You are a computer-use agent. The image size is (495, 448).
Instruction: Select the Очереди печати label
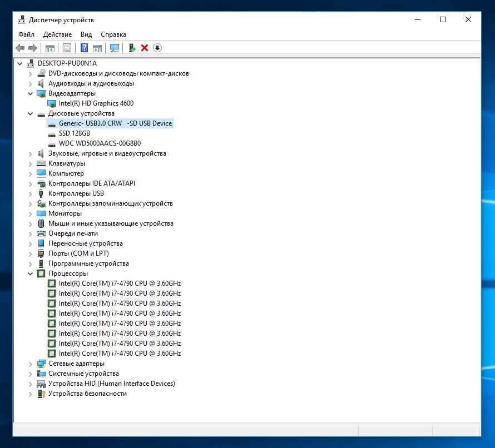tap(73, 233)
